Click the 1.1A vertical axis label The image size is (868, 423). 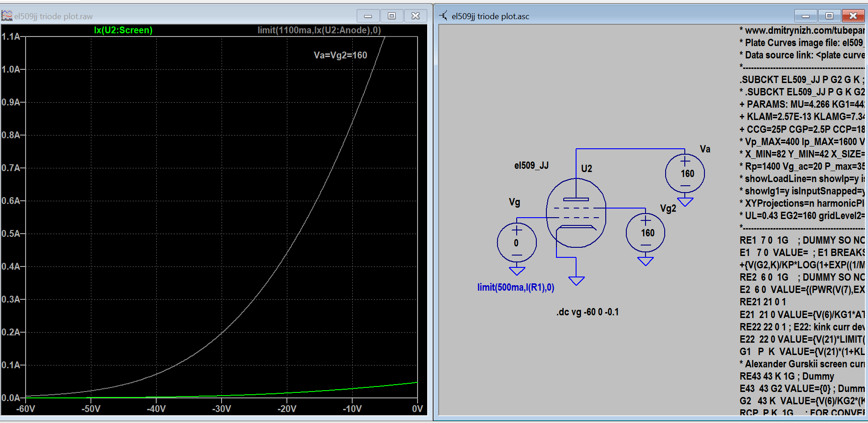pos(11,37)
